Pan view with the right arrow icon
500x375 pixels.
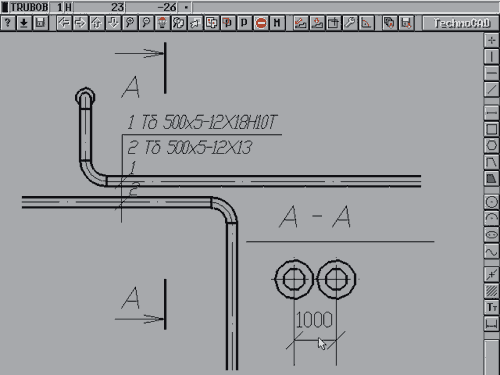tap(80, 23)
